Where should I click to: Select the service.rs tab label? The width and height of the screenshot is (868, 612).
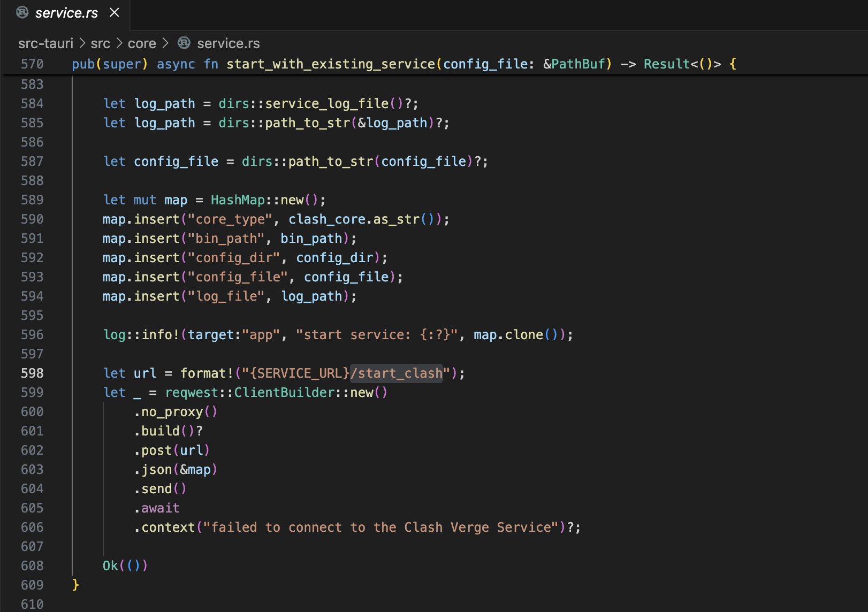[x=66, y=13]
